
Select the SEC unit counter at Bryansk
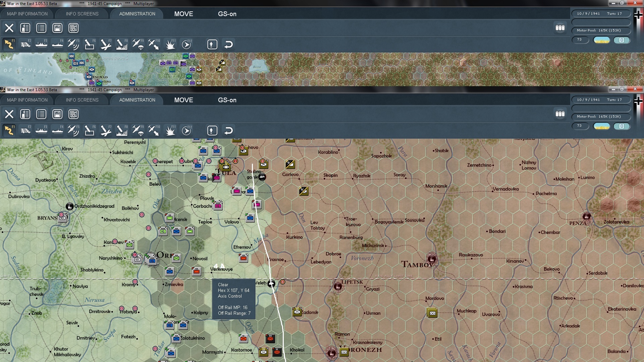tap(62, 217)
